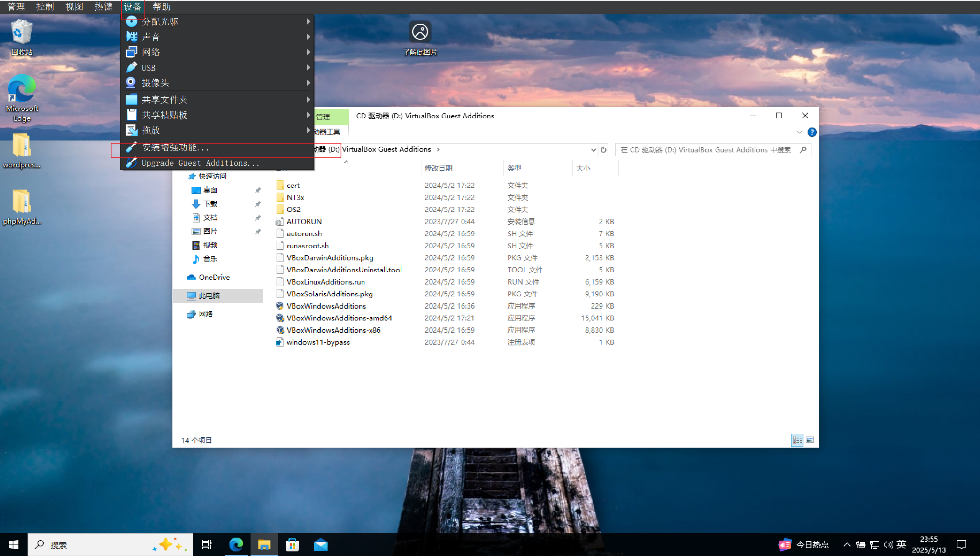Open the 帮助 menu in the menu bar

(161, 7)
